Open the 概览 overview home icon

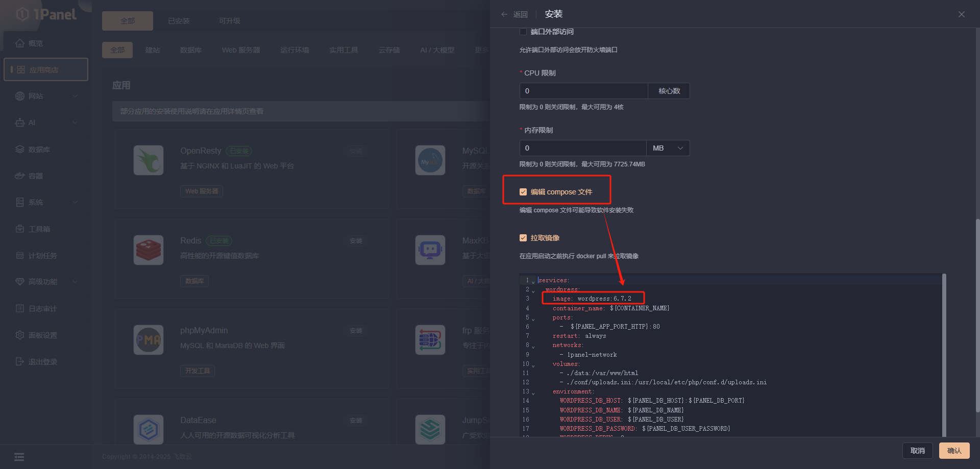click(20, 43)
